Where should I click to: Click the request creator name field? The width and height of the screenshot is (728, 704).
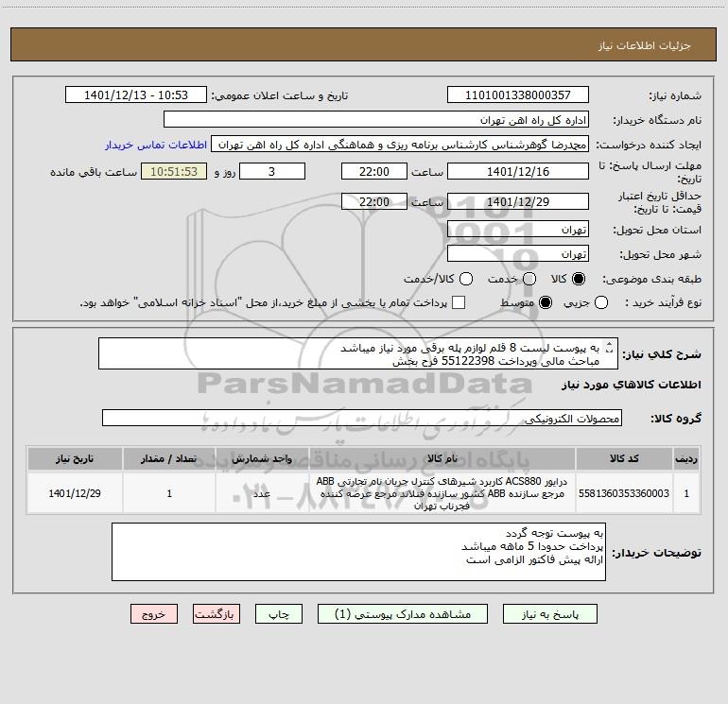point(400,145)
